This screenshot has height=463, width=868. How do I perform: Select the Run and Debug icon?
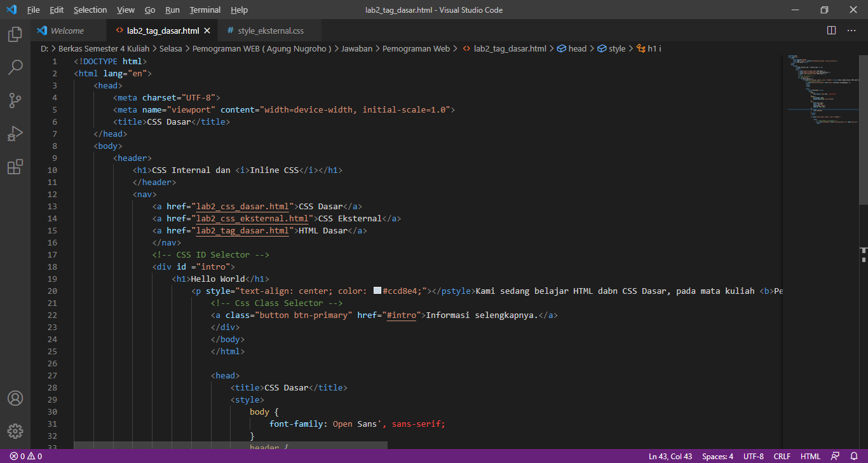(x=15, y=134)
